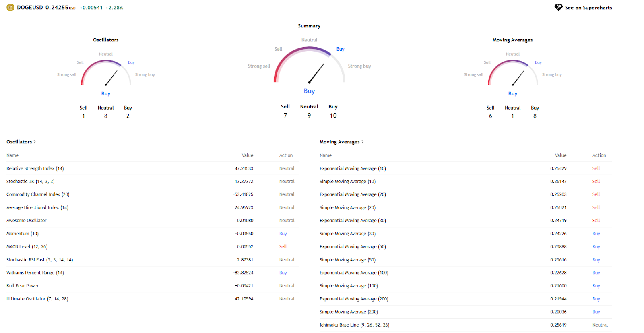Click the Summary Buy count 10

point(333,116)
